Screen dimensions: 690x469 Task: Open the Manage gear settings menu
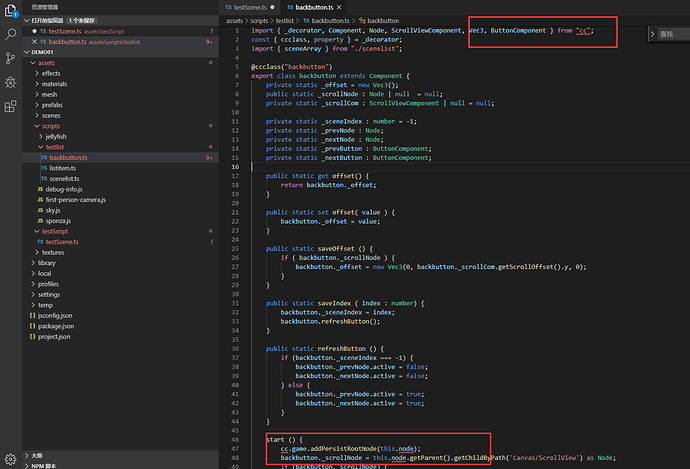coord(10,457)
